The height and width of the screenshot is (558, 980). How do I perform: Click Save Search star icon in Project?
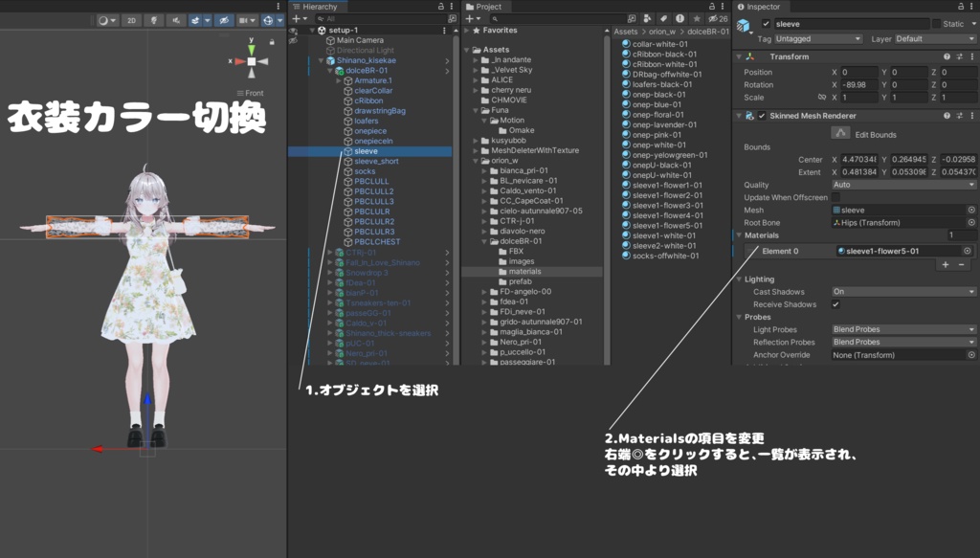697,19
